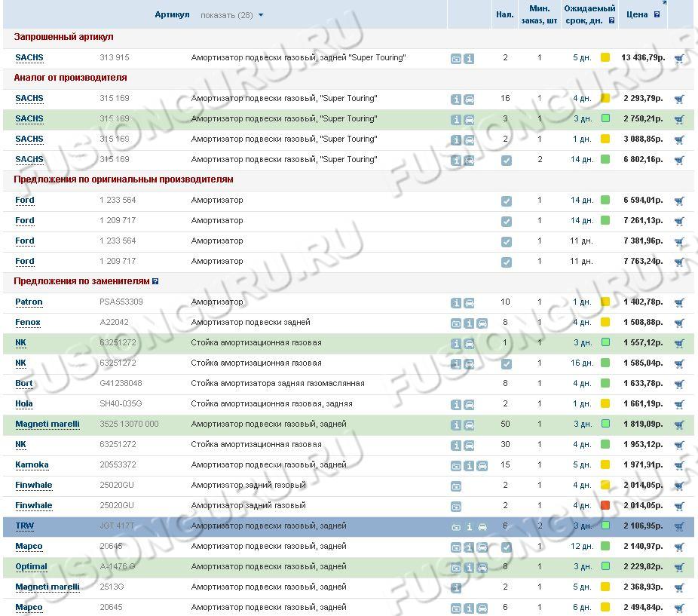698x616 pixels.
Task: Open photo icon in Optimal A-1476 G row
Action: (456, 568)
